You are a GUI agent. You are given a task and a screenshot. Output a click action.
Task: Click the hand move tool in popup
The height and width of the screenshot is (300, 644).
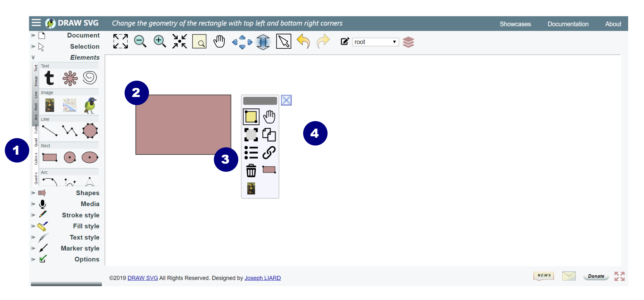[x=269, y=117]
